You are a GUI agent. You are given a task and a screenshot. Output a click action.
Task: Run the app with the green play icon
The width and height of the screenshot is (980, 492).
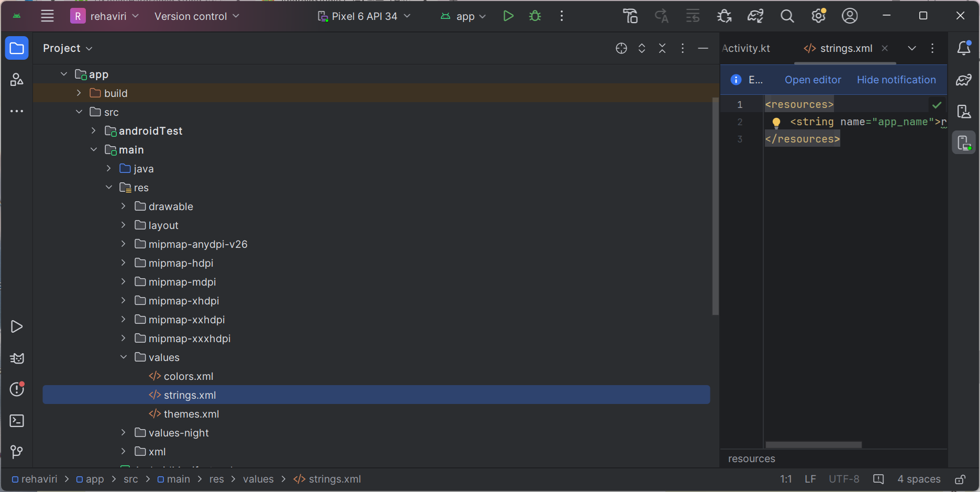[508, 16]
